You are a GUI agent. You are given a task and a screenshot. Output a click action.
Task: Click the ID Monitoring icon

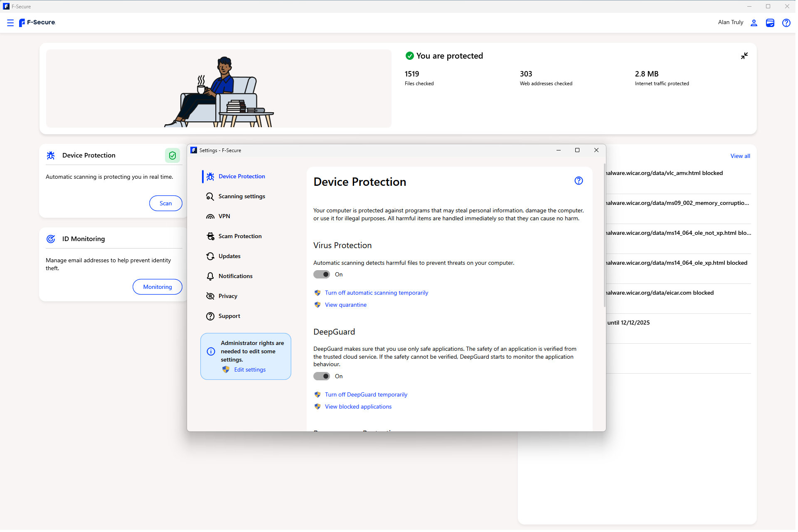coord(50,239)
